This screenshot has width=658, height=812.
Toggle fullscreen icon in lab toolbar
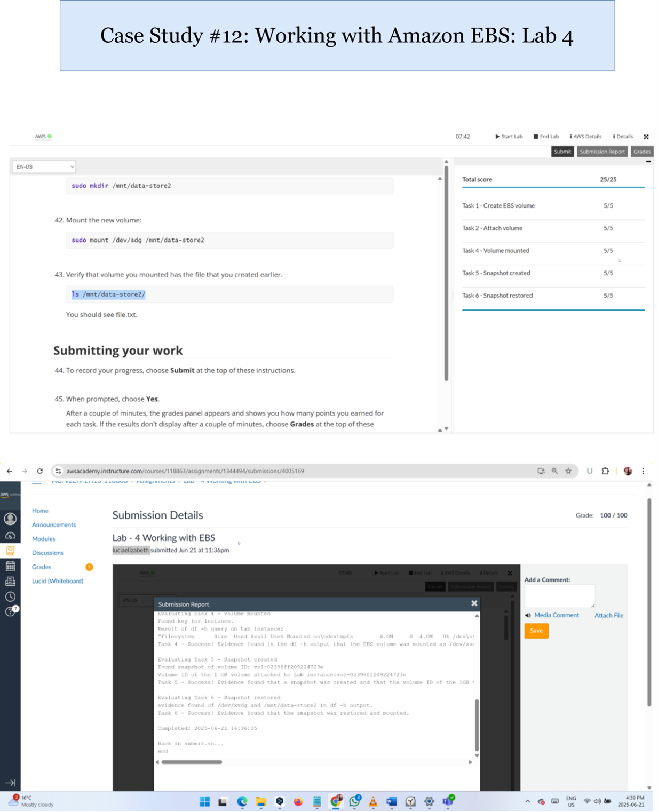(x=646, y=137)
